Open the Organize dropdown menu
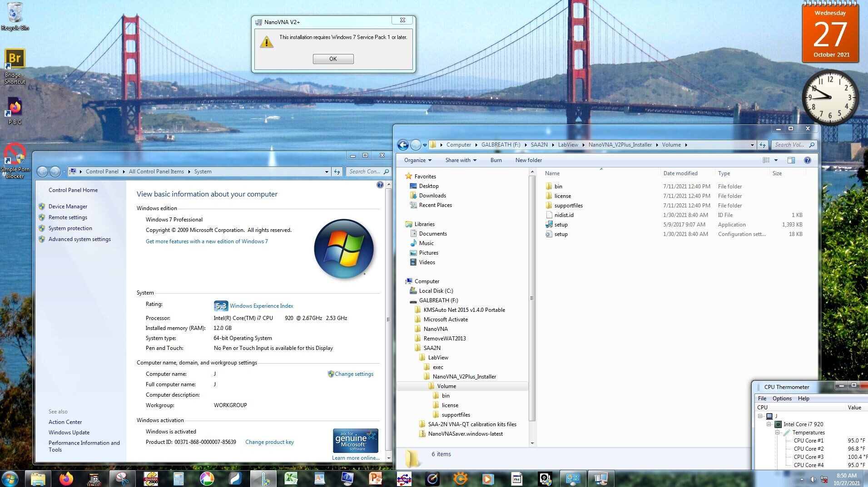868x487 pixels. click(x=417, y=160)
